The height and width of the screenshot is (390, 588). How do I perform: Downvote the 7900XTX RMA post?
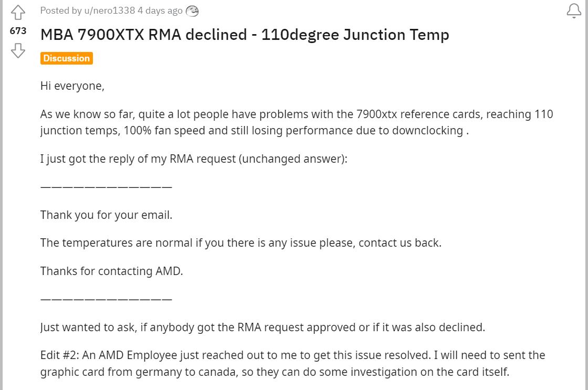pyautogui.click(x=18, y=50)
